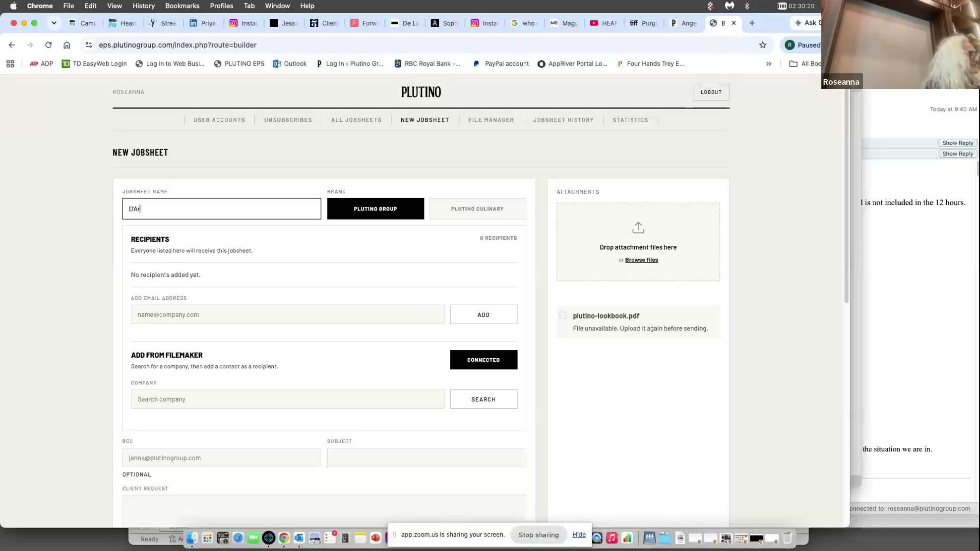Viewport: 980px width, 551px height.
Task: Open the All Jobsheets tab
Action: coord(356,120)
